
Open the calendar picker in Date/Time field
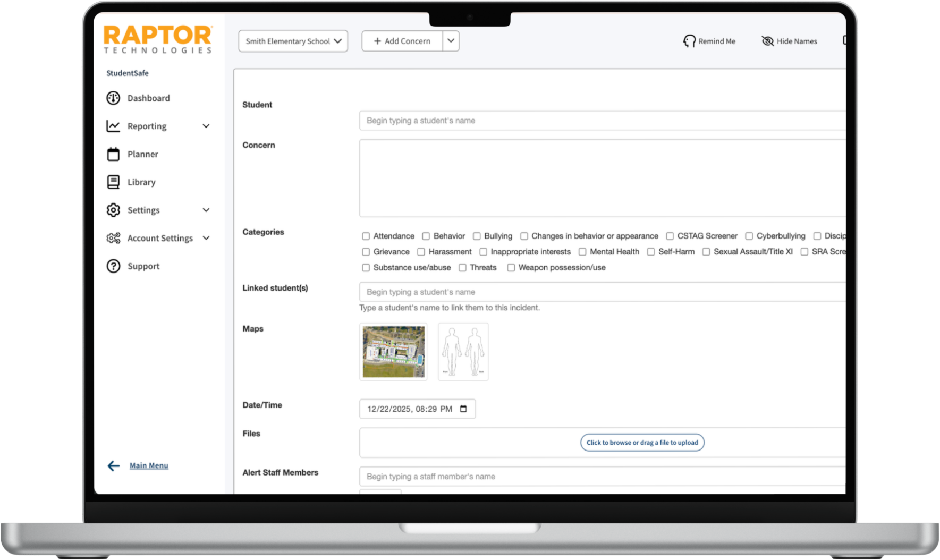point(463,409)
